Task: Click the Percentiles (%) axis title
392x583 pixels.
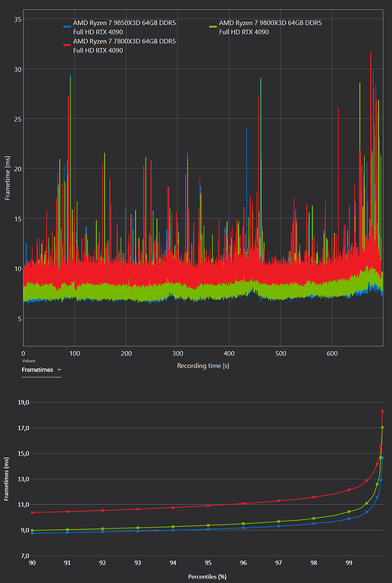Action: (x=207, y=577)
